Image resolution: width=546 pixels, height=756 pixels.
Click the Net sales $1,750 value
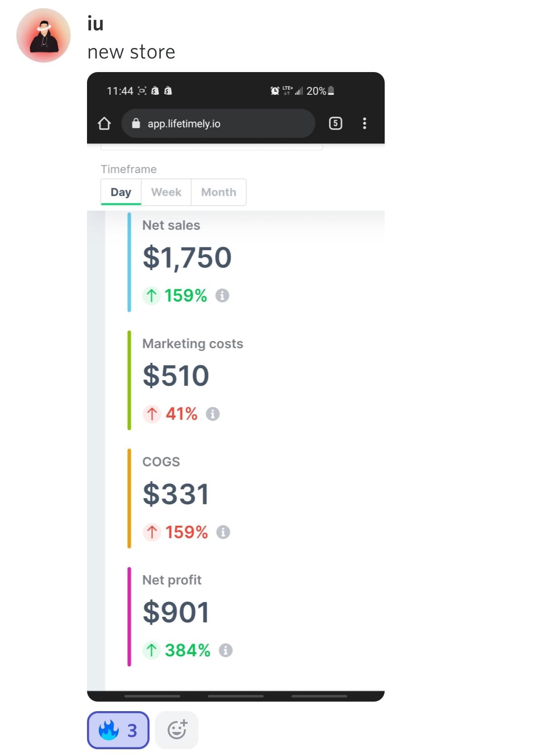pos(187,257)
